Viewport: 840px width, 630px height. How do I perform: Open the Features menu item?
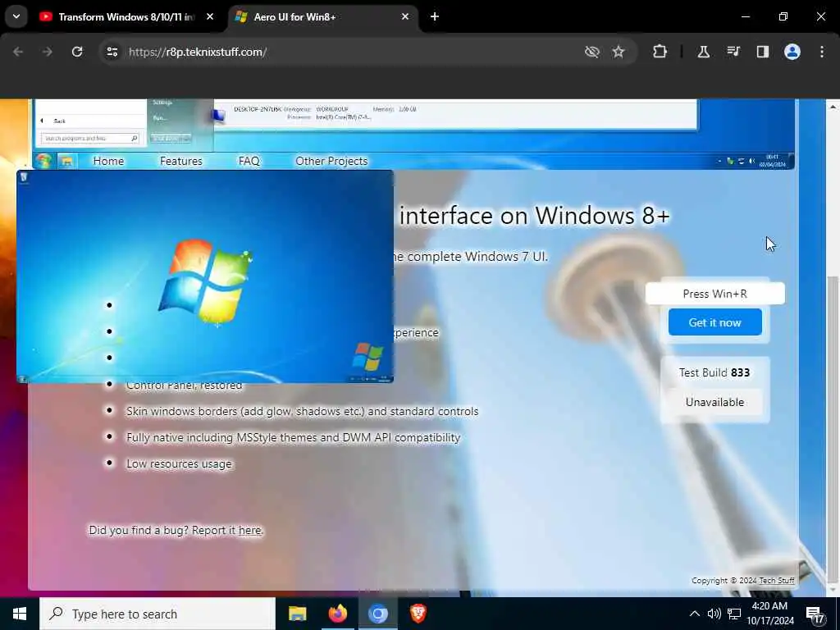[181, 161]
